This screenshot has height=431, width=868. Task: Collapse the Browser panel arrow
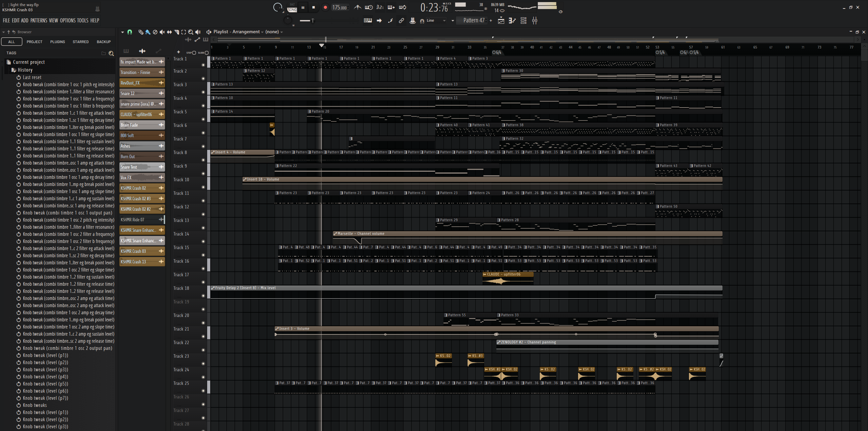point(3,32)
